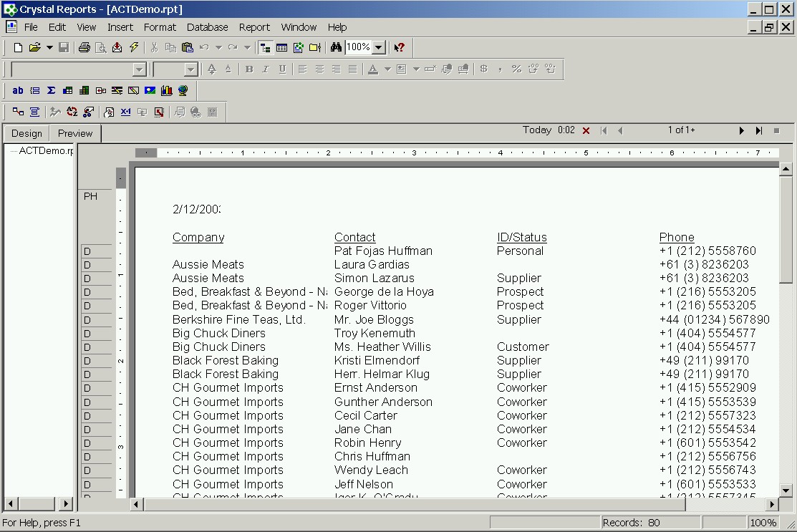Open the Format menu
Viewport: 797px width, 532px height.
coord(160,27)
